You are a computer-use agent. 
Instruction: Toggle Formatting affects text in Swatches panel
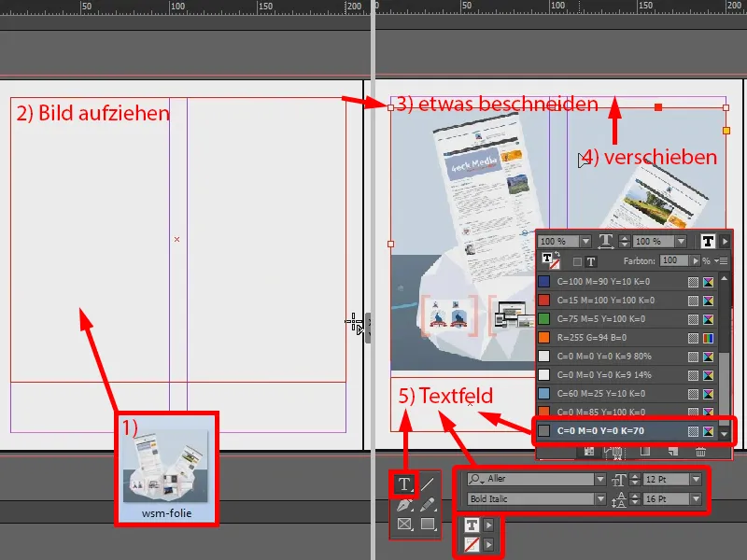click(590, 261)
